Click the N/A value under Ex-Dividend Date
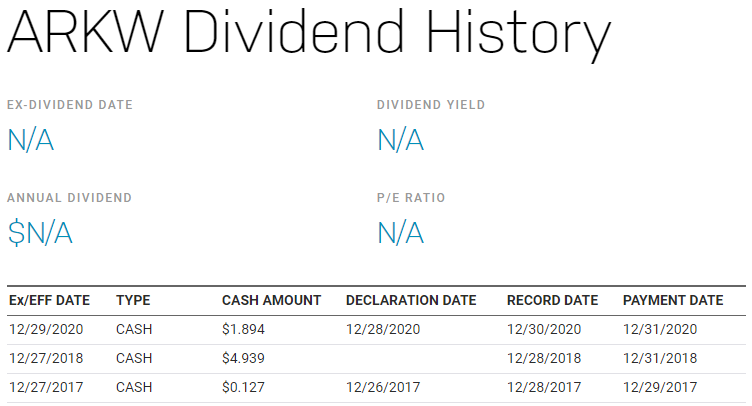The image size is (752, 406). pyautogui.click(x=30, y=140)
